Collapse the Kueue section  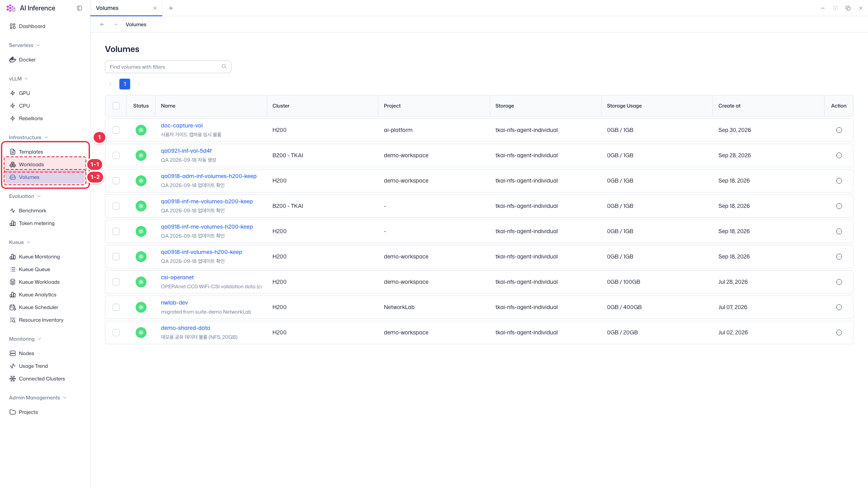19,242
